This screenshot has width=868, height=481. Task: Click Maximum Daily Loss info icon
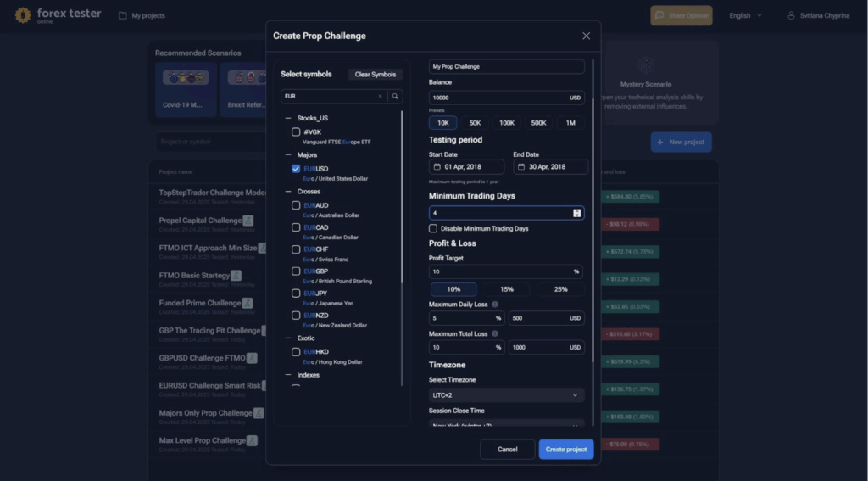point(495,305)
